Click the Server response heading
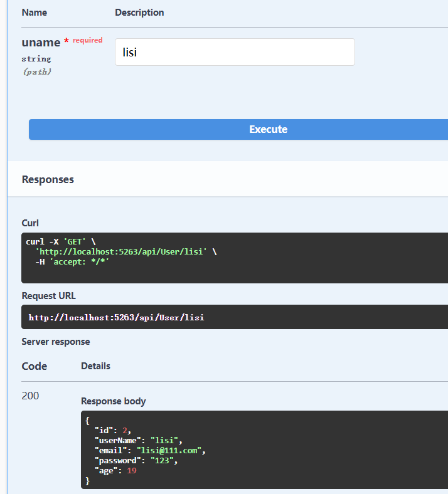 click(x=55, y=342)
